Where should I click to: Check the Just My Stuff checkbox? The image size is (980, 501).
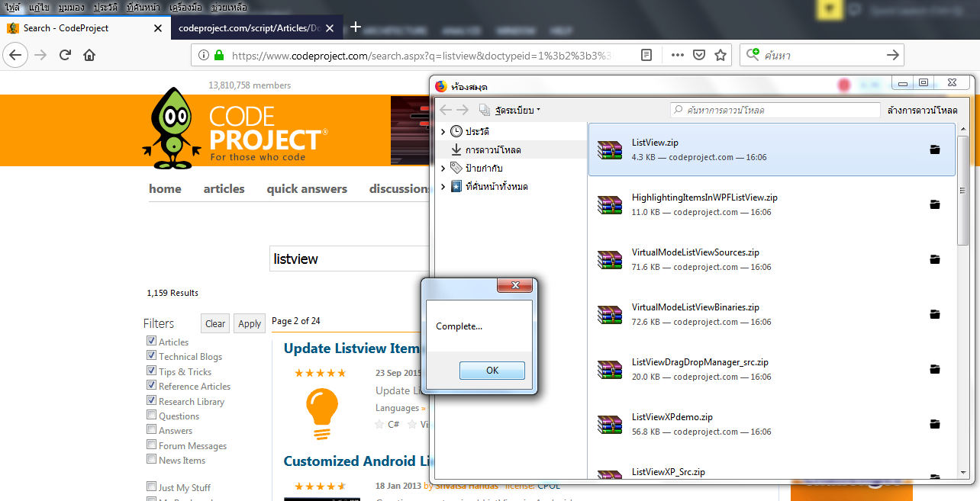tap(151, 487)
